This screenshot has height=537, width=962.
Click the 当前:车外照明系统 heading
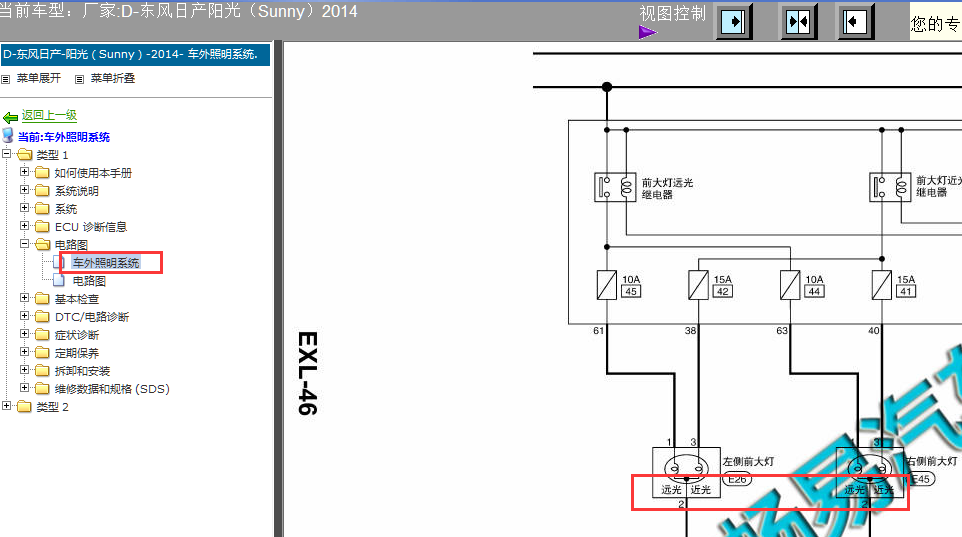click(x=64, y=137)
